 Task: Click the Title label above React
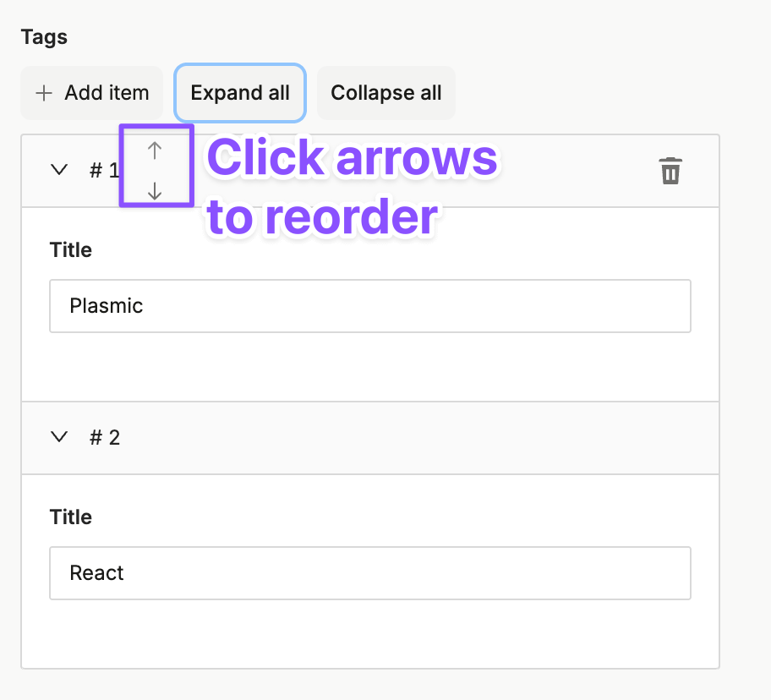[x=71, y=517]
